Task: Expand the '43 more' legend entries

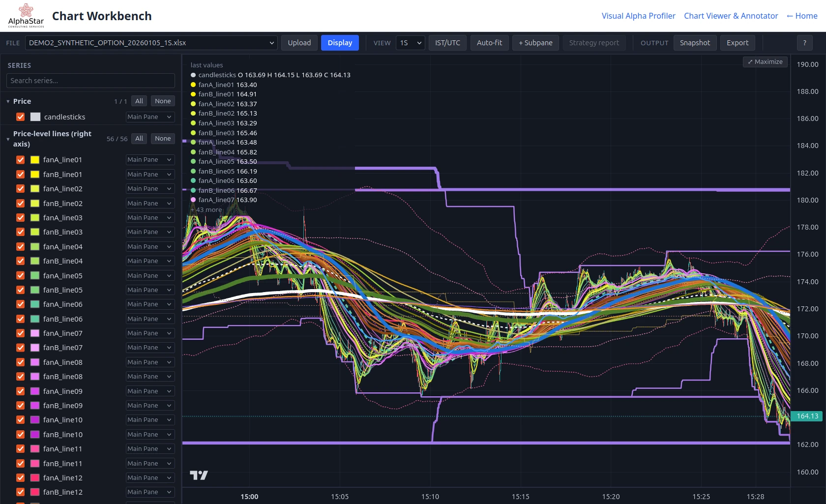Action: click(x=206, y=209)
